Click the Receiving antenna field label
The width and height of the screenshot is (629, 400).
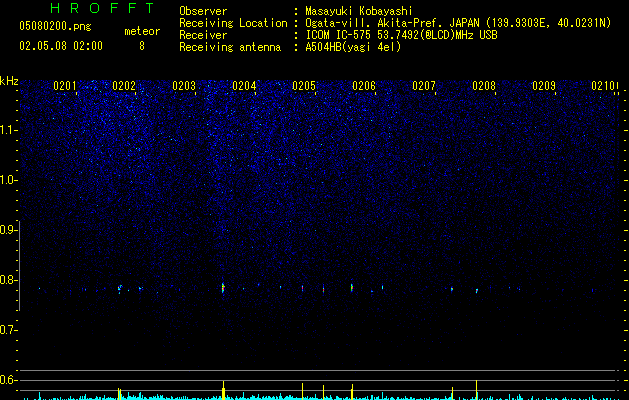coord(230,47)
